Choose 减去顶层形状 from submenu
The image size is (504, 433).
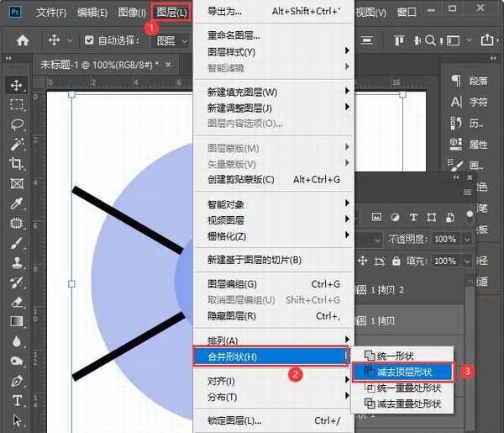tap(402, 371)
